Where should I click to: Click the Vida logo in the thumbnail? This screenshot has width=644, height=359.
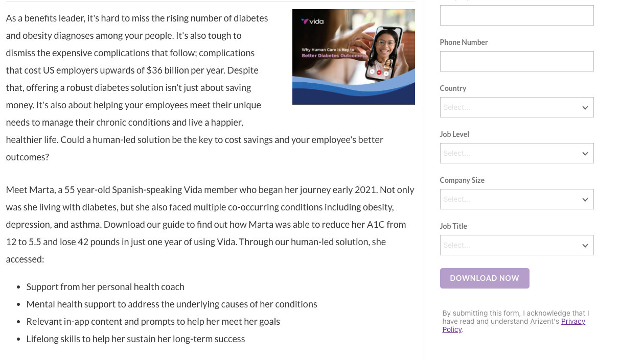pos(312,21)
